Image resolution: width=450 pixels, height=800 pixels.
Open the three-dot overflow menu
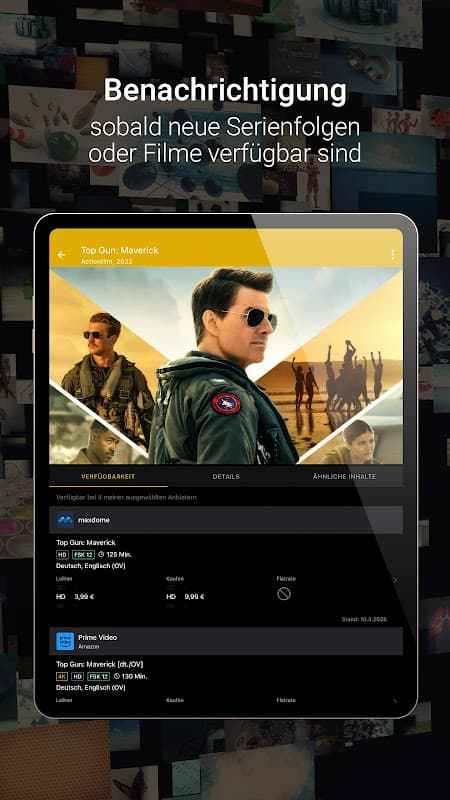tap(392, 255)
